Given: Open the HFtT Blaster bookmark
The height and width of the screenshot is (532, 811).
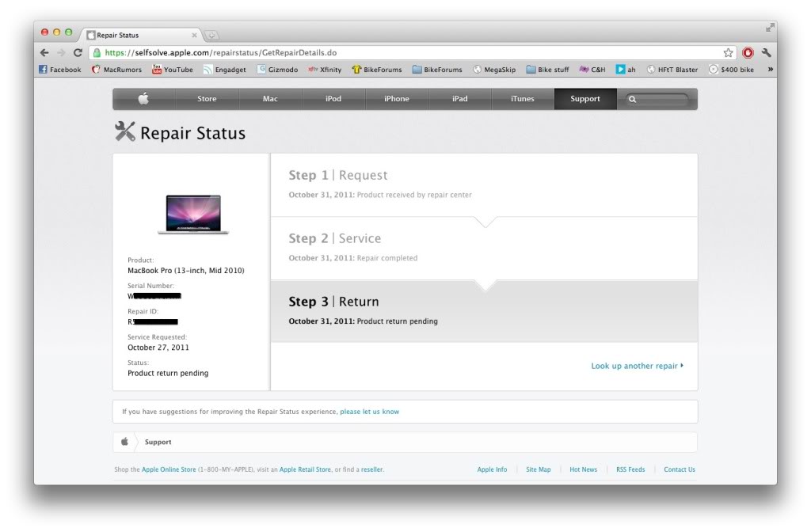Looking at the screenshot, I should point(672,70).
